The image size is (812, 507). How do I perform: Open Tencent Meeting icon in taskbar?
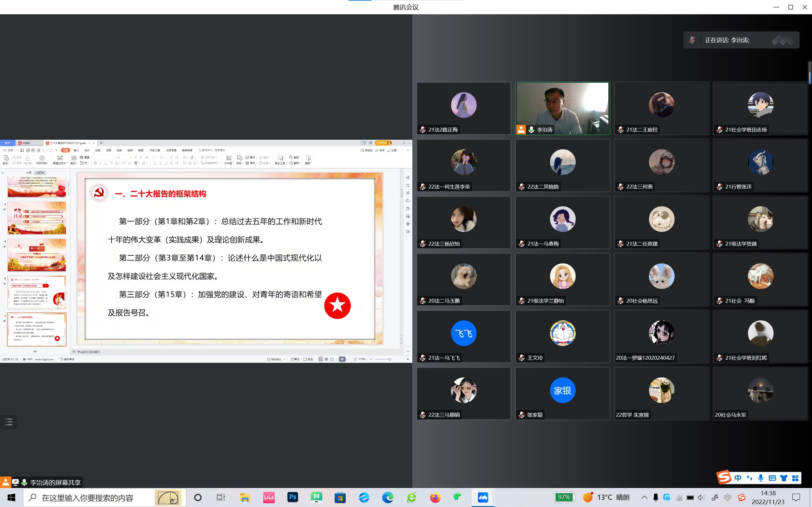click(483, 497)
